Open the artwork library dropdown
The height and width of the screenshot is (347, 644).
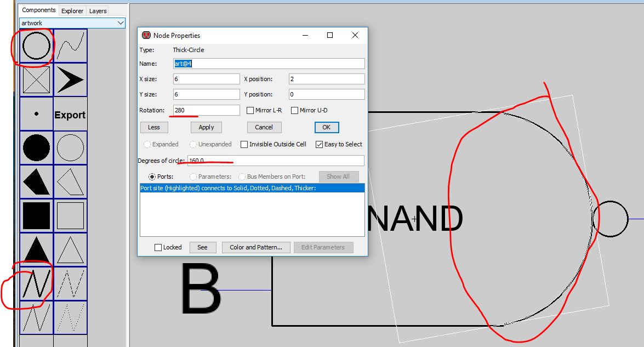pyautogui.click(x=121, y=23)
